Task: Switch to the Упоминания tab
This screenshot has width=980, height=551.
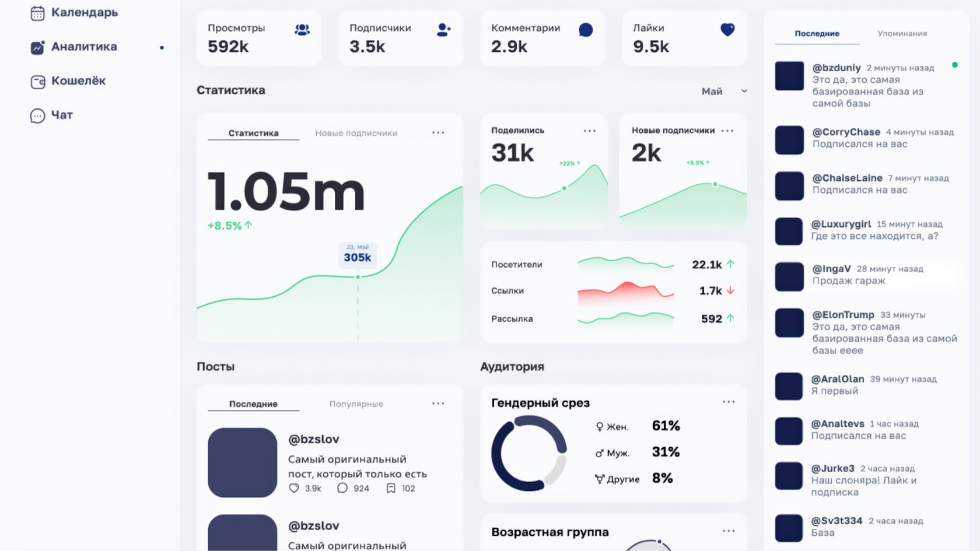Action: [x=902, y=33]
